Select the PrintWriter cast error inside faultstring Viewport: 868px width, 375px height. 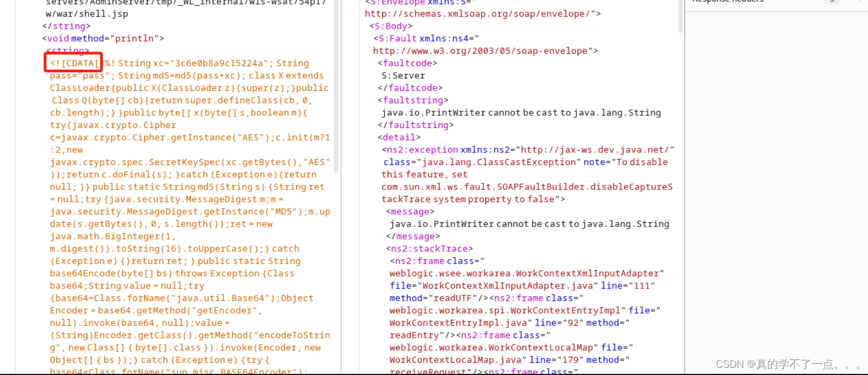521,113
